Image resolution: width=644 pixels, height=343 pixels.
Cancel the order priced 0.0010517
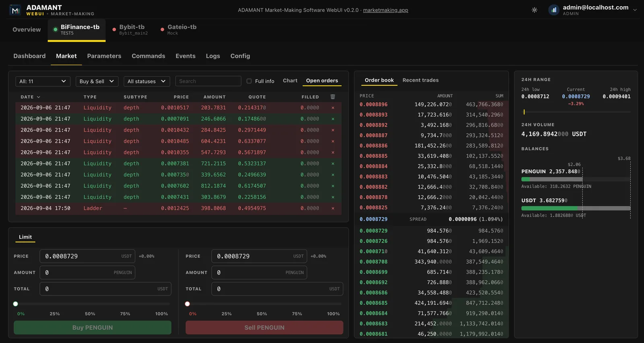point(333,108)
